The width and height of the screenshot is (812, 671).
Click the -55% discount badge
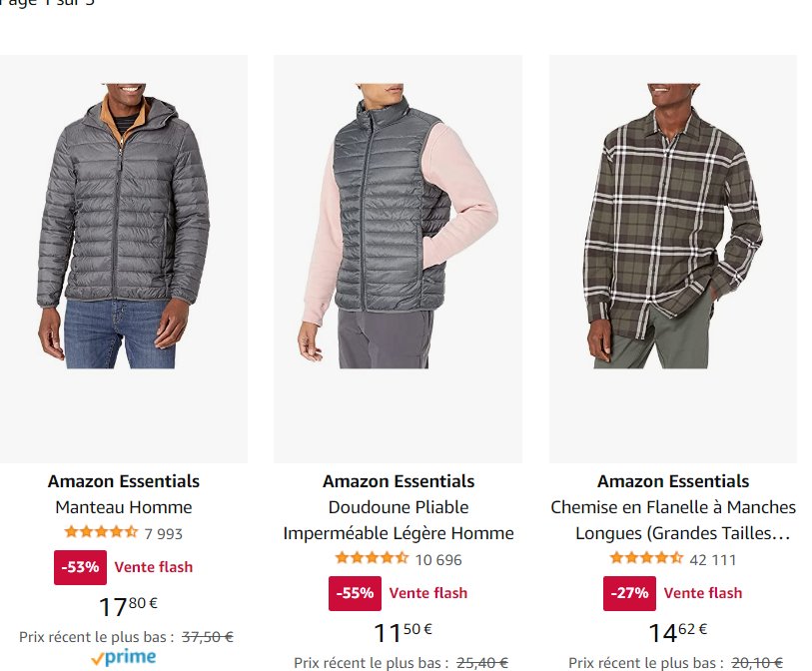[x=355, y=593]
